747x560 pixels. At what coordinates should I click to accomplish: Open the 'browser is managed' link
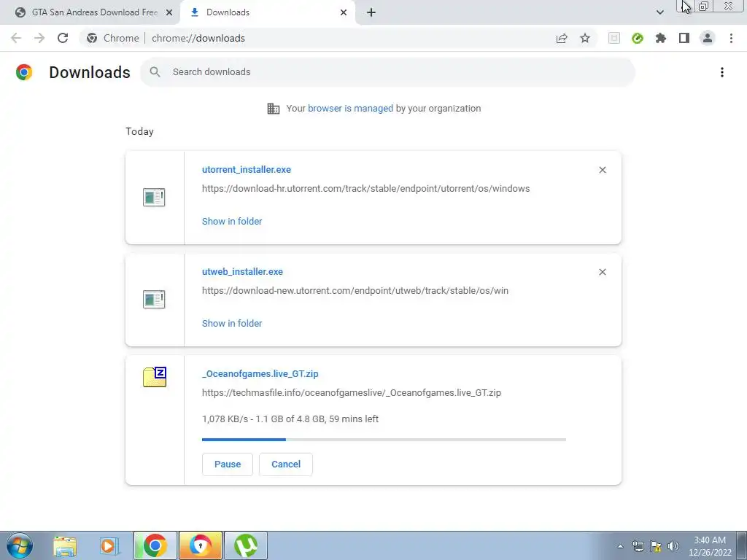click(350, 109)
